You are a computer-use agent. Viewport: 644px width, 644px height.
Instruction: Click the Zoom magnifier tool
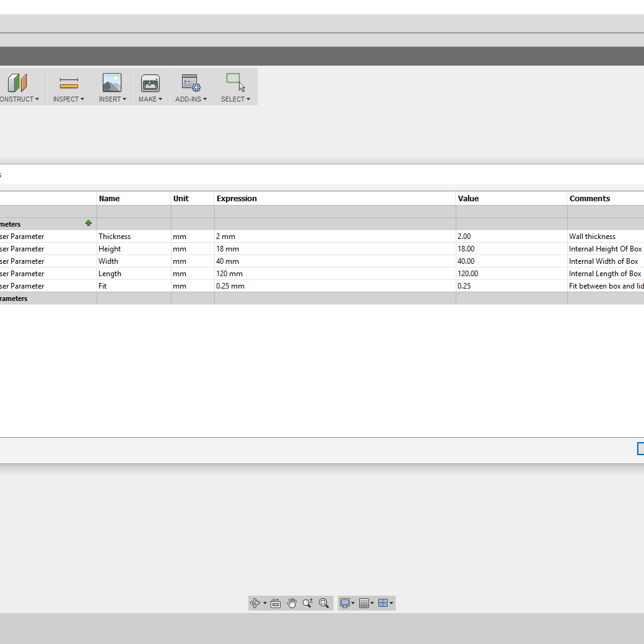(x=308, y=603)
